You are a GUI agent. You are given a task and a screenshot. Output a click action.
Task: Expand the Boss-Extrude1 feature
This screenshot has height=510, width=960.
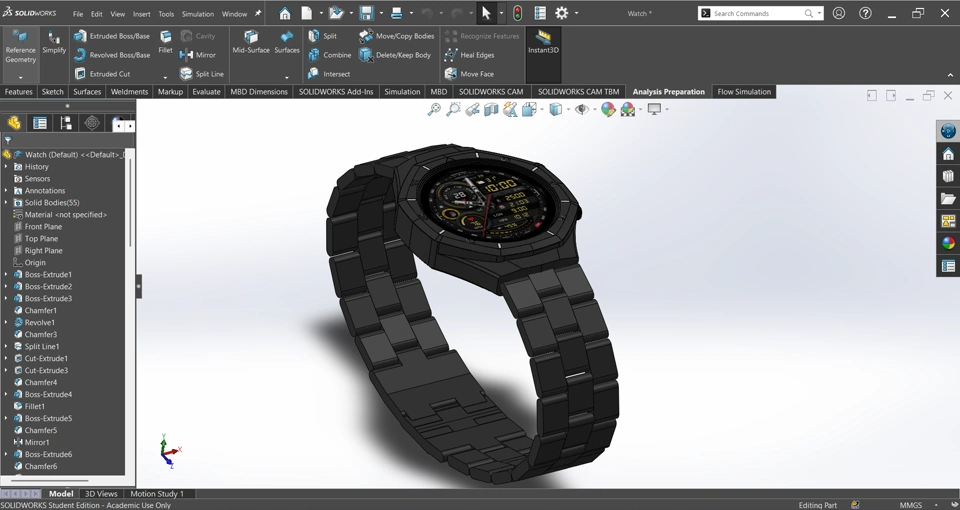6,274
